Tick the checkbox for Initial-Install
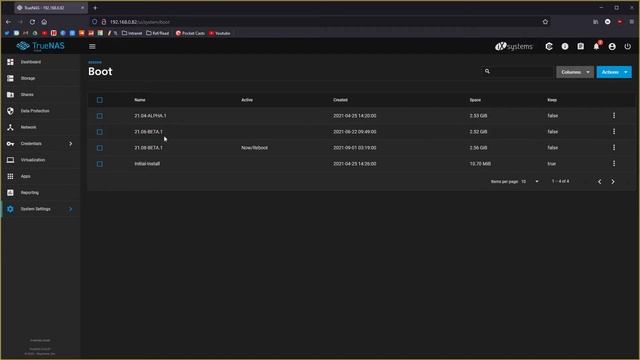This screenshot has width=640, height=360. click(100, 164)
